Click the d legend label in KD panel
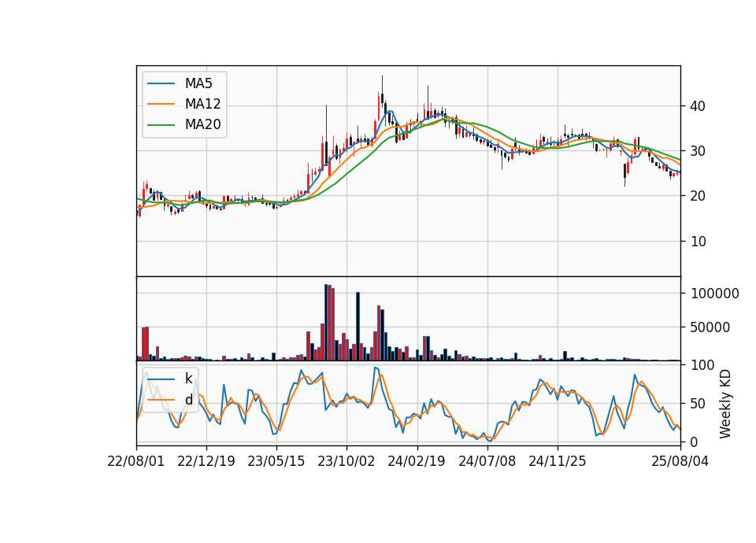756x543 pixels. point(188,400)
